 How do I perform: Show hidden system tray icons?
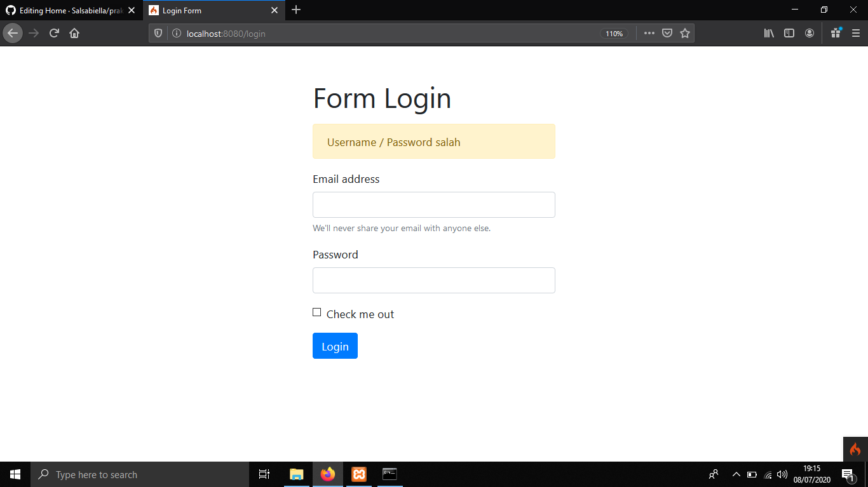[x=736, y=474]
